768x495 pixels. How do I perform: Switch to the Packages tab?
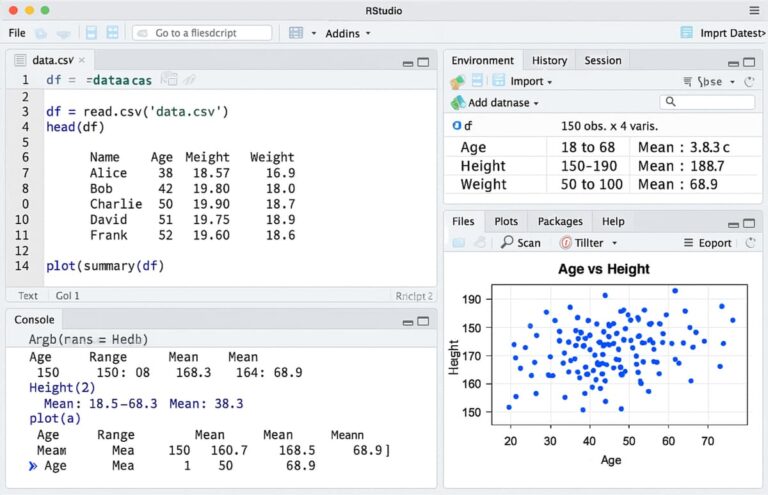point(560,221)
